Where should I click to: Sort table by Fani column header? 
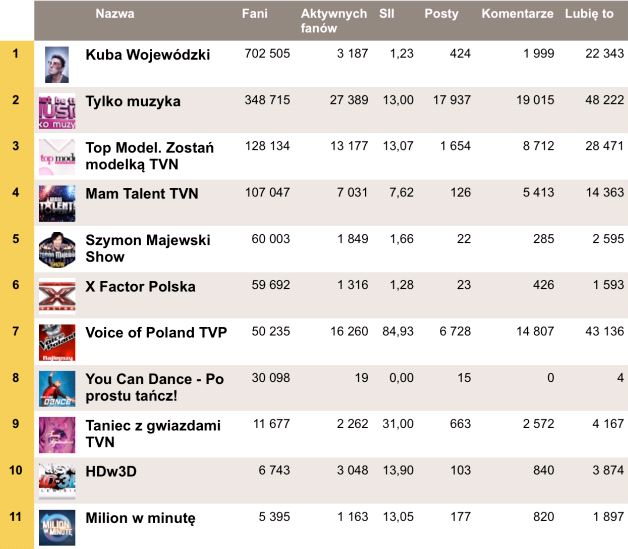254,14
